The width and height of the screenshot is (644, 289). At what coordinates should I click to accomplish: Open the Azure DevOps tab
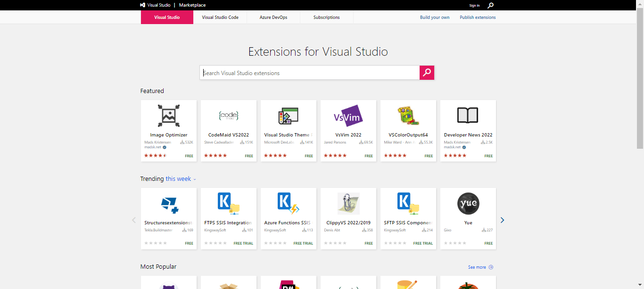273,17
